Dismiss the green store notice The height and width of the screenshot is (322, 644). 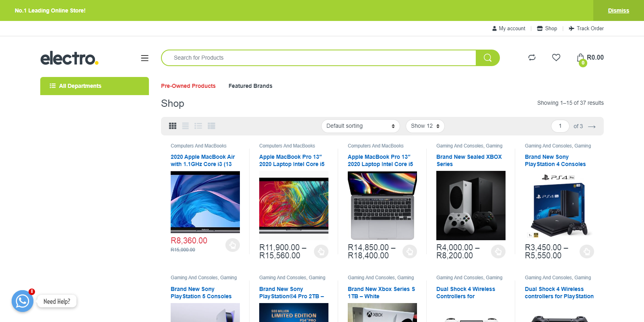pyautogui.click(x=618, y=10)
